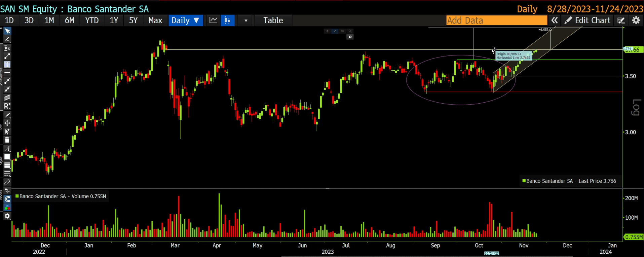The width and height of the screenshot is (644, 257).
Task: Select the parallel channel drawing tool
Action: pos(7,98)
